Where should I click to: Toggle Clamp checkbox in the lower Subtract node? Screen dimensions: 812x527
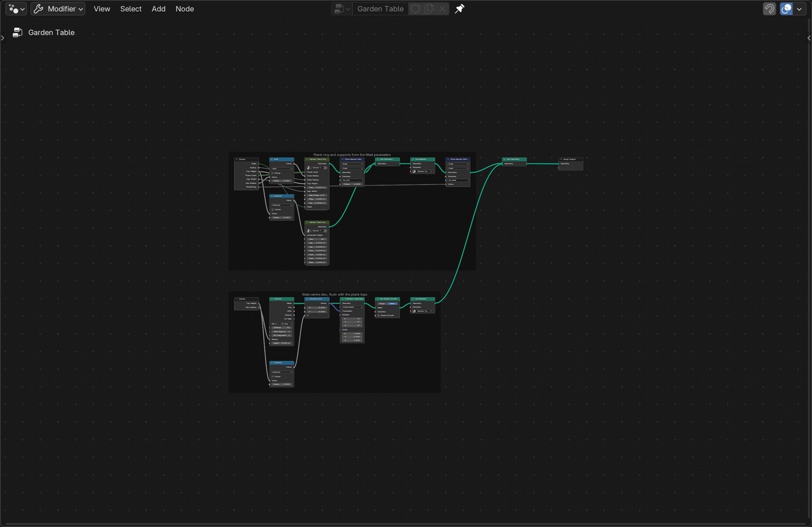tap(273, 376)
